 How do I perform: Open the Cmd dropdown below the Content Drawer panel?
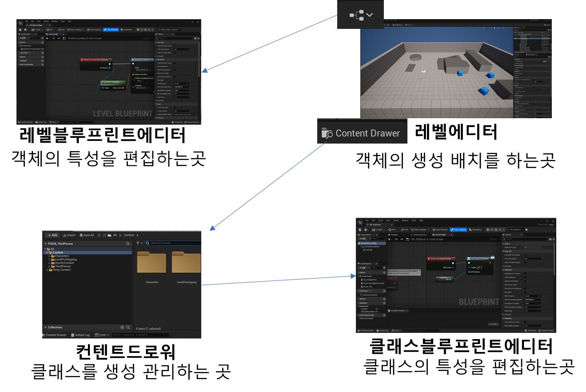tap(101, 335)
